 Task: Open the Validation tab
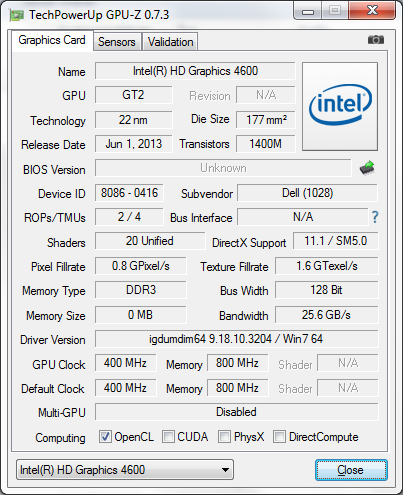(x=170, y=42)
